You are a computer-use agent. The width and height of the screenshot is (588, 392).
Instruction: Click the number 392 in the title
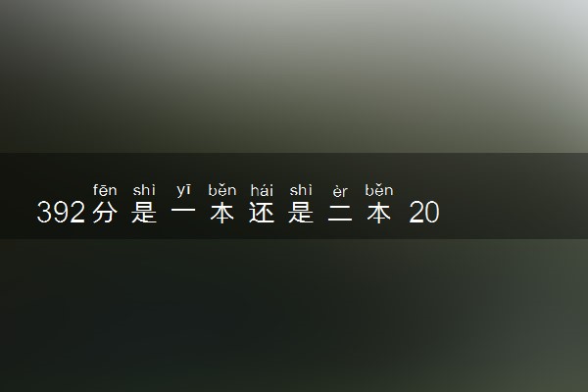tap(61, 213)
